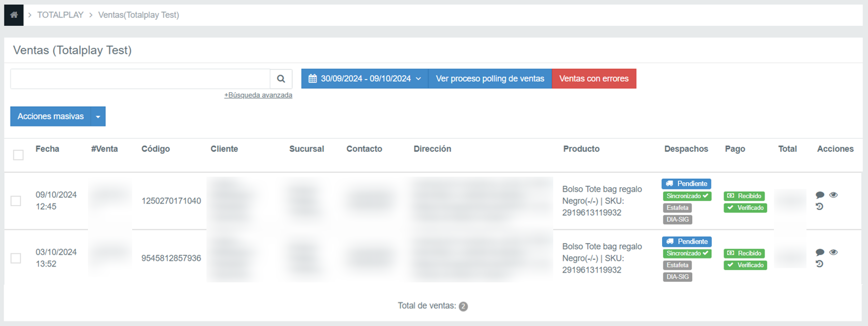
Task: Open history icon for sale 9545812857936
Action: tap(819, 264)
